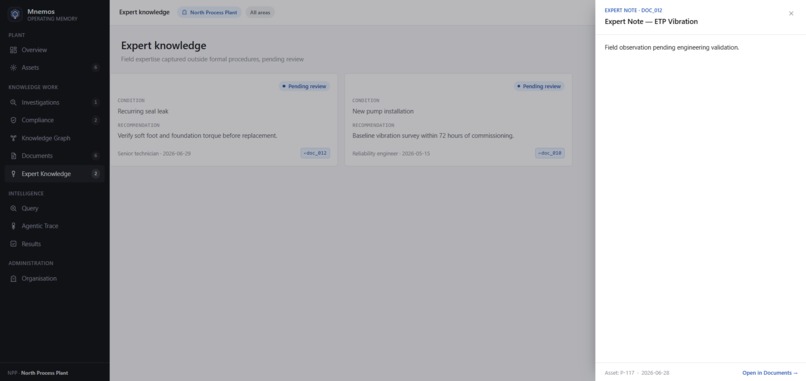Select Expert Knowledge sidebar item
The height and width of the screenshot is (381, 806).
pos(54,174)
